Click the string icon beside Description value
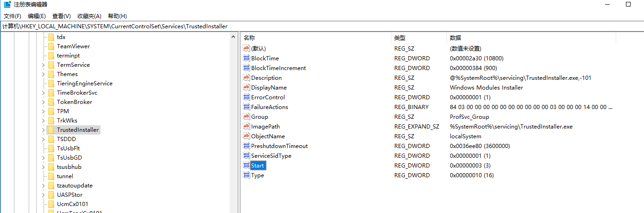644x213 pixels. click(x=246, y=78)
